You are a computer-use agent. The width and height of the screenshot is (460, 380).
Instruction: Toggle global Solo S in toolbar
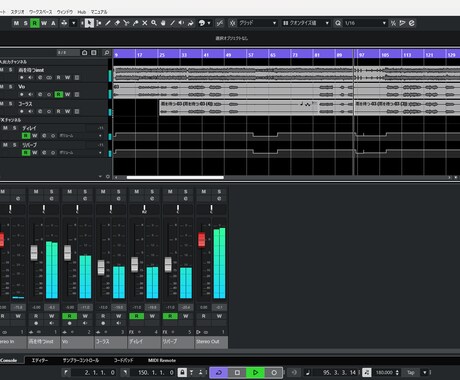click(25, 23)
